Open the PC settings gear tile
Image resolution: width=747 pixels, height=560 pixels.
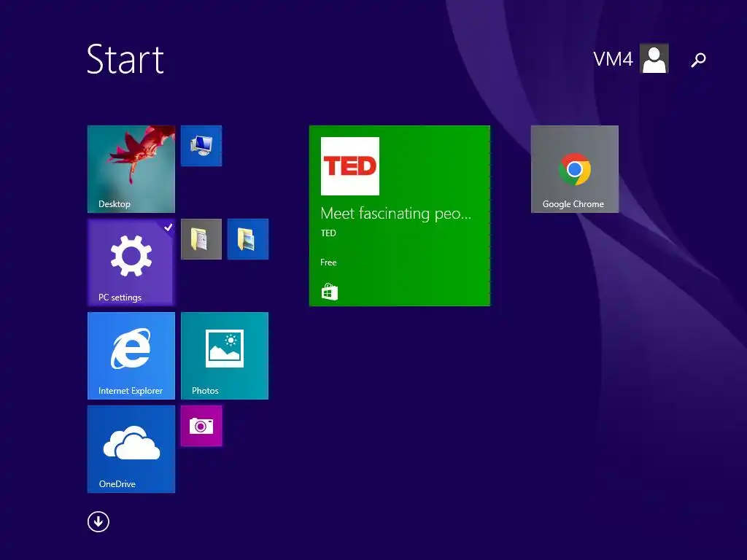(131, 262)
